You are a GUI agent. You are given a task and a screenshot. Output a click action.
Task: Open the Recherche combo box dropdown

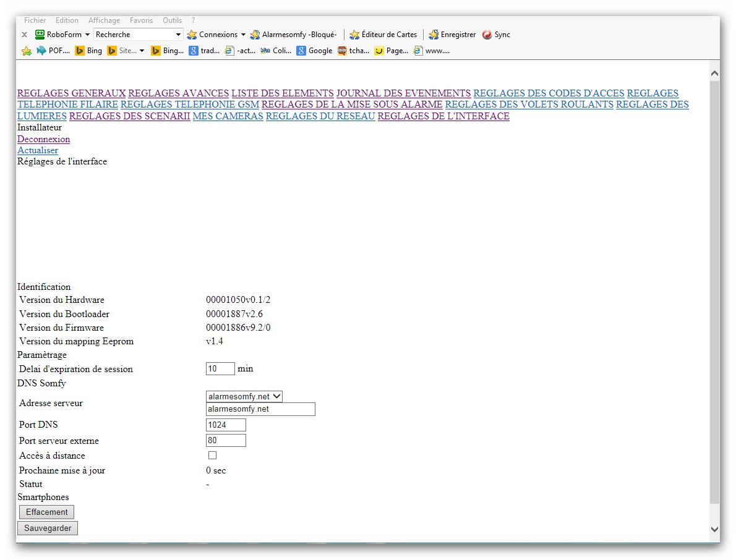tap(178, 35)
